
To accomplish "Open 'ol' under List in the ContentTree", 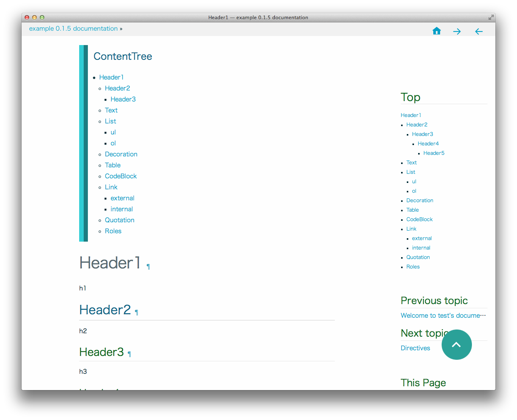I will (113, 143).
